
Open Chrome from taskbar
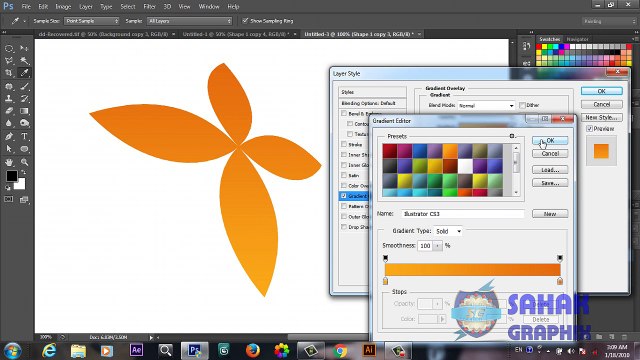(340, 350)
